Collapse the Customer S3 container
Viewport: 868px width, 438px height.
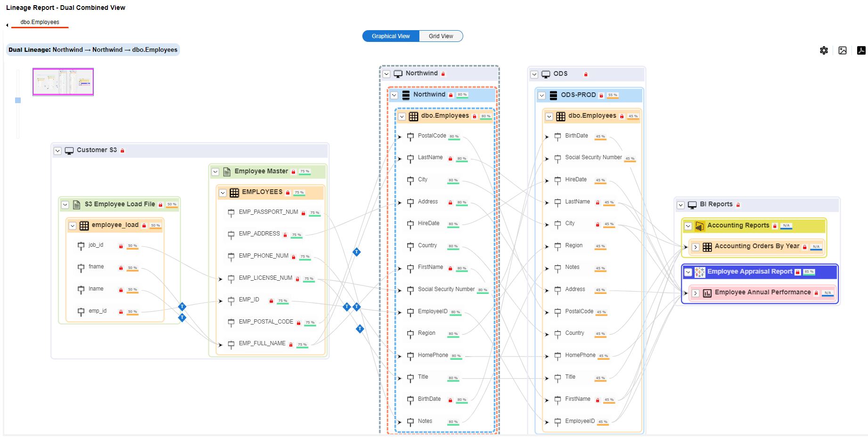[x=57, y=150]
